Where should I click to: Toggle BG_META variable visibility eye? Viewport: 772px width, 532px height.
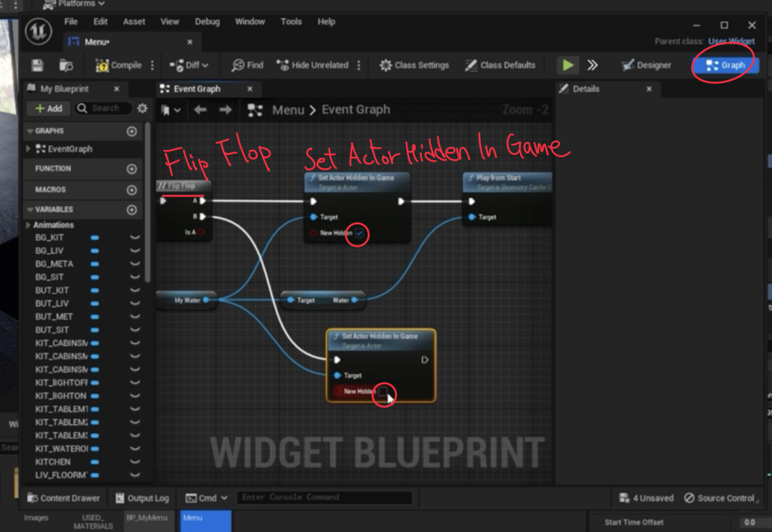click(134, 264)
